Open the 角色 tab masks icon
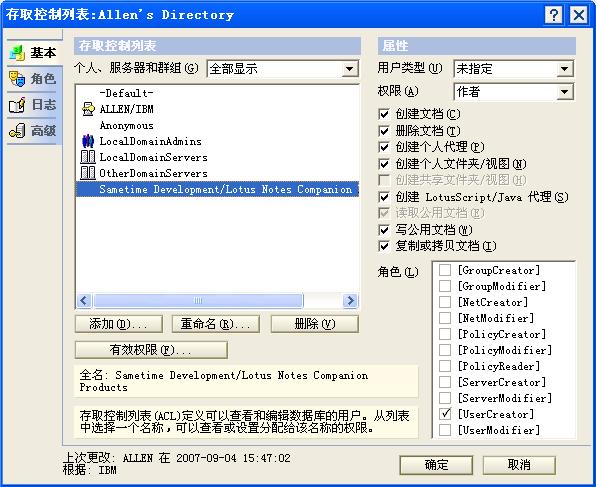The height and width of the screenshot is (487, 596). [17, 78]
